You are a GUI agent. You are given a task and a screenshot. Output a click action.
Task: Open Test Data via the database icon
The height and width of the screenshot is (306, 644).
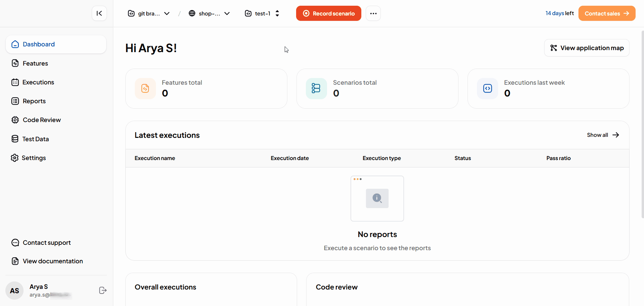[x=15, y=139]
